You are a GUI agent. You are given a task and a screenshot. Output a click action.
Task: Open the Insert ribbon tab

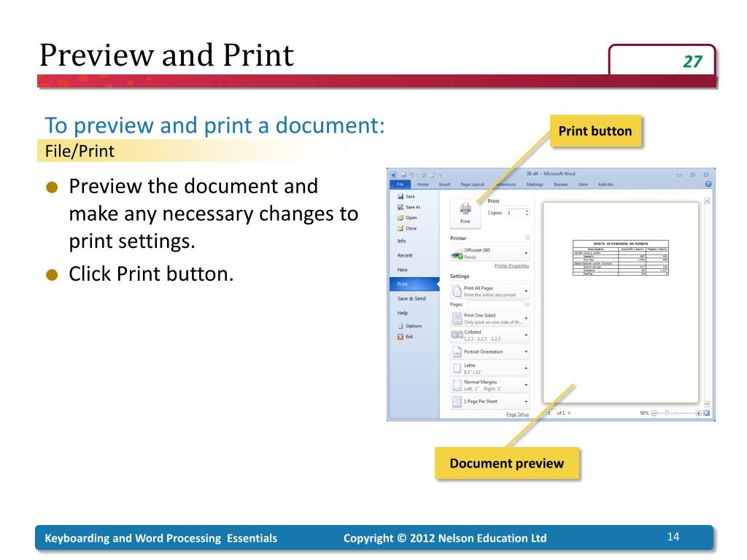(444, 184)
